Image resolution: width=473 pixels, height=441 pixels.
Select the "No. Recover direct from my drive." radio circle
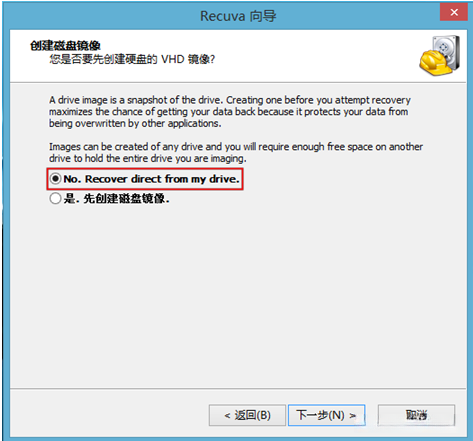55,179
